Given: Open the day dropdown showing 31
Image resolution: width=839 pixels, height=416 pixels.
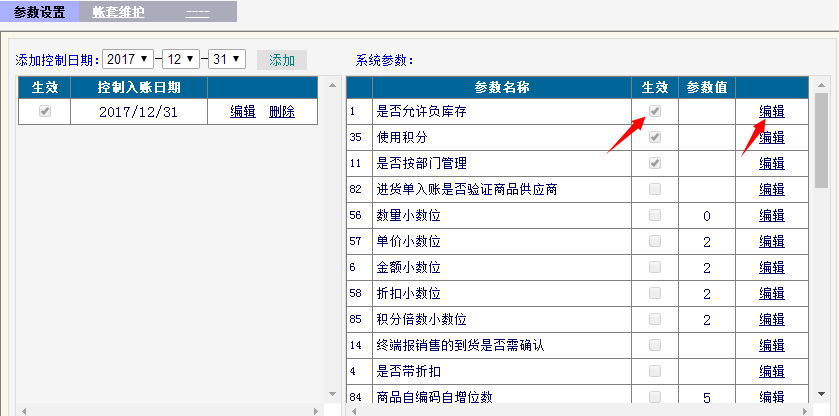Looking at the screenshot, I should (227, 59).
